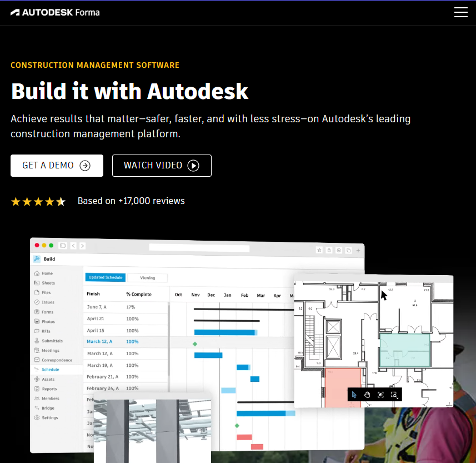Click the zoom window tool in floor plan toolbar
The height and width of the screenshot is (463, 476).
pyautogui.click(x=394, y=395)
